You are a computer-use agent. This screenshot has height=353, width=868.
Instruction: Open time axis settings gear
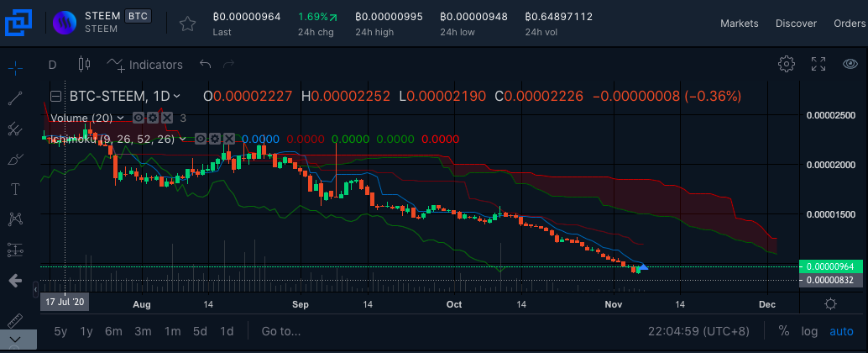pyautogui.click(x=830, y=303)
